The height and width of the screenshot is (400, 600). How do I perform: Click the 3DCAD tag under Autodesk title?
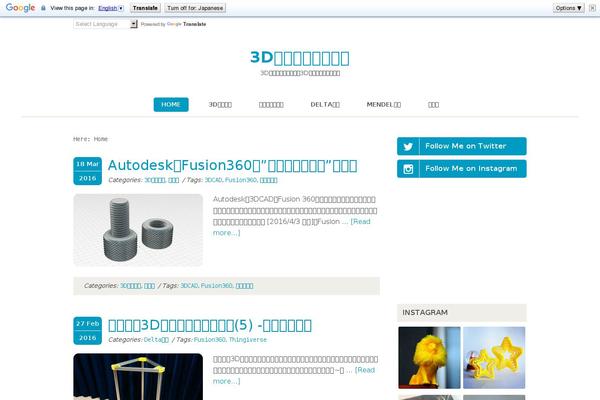tap(213, 180)
